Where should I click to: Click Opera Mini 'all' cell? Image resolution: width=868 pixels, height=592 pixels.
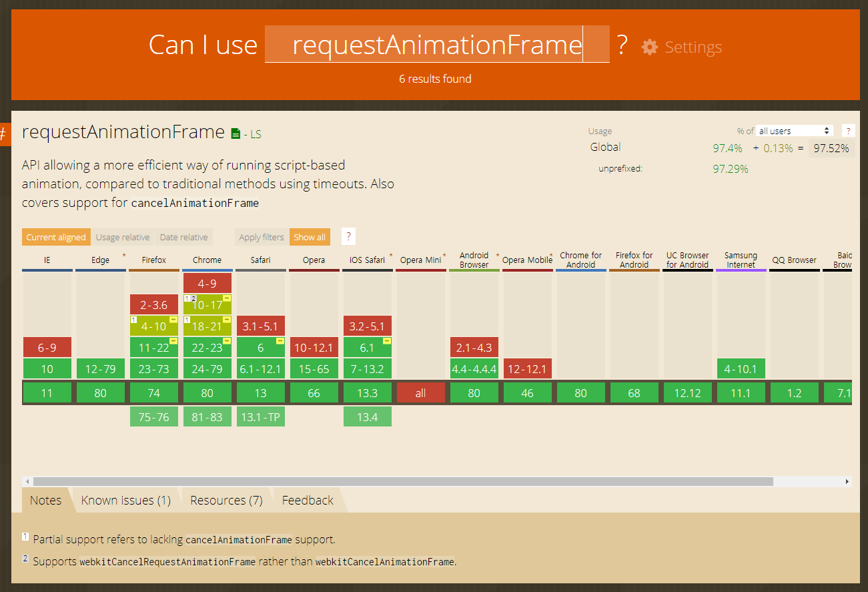pos(420,393)
